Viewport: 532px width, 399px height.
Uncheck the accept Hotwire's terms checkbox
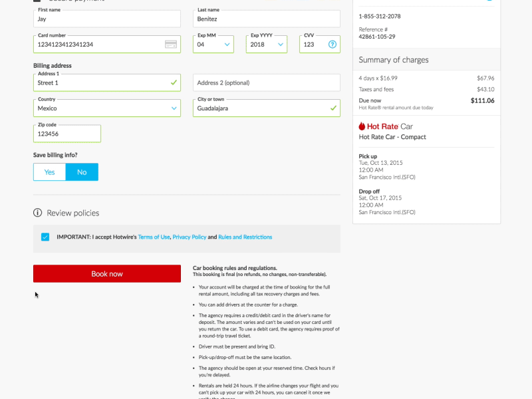(45, 237)
